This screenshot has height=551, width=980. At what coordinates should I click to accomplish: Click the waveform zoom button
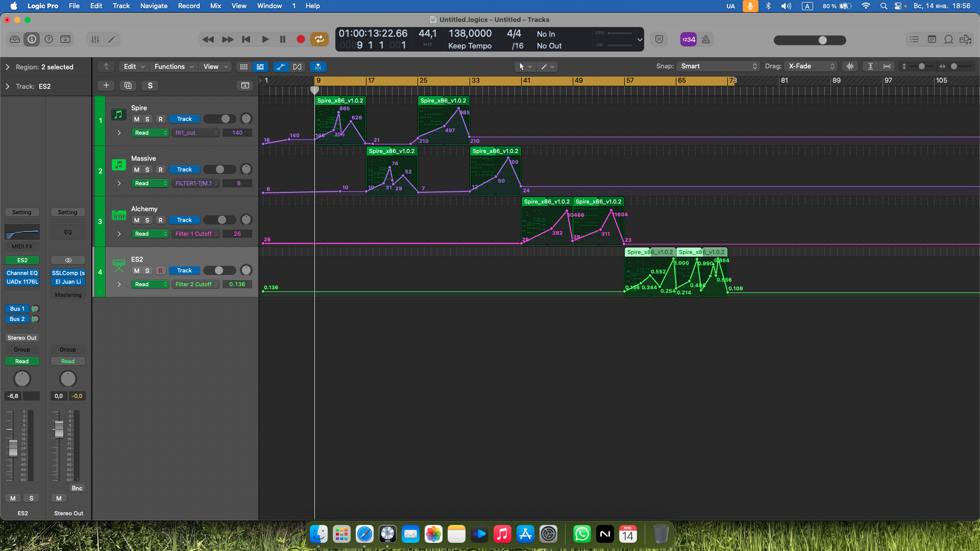pyautogui.click(x=850, y=66)
